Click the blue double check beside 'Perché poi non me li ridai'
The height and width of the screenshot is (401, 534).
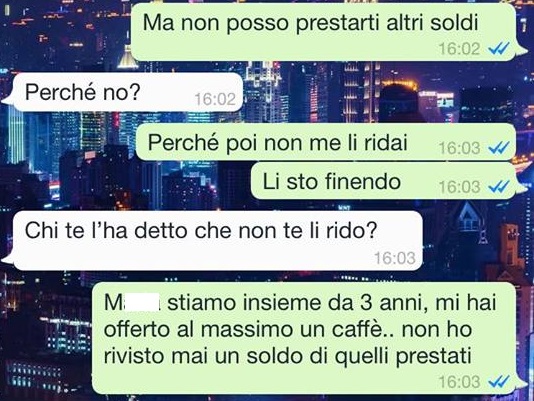pyautogui.click(x=499, y=148)
